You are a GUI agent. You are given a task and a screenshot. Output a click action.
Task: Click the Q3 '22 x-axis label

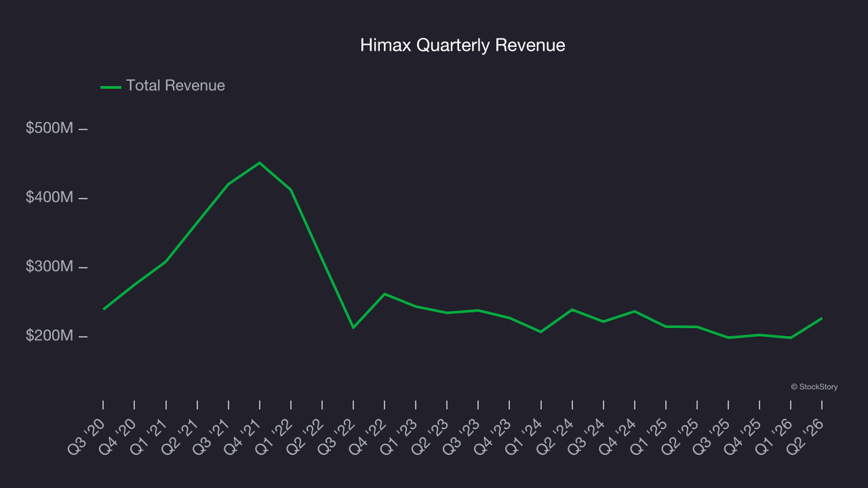click(338, 436)
